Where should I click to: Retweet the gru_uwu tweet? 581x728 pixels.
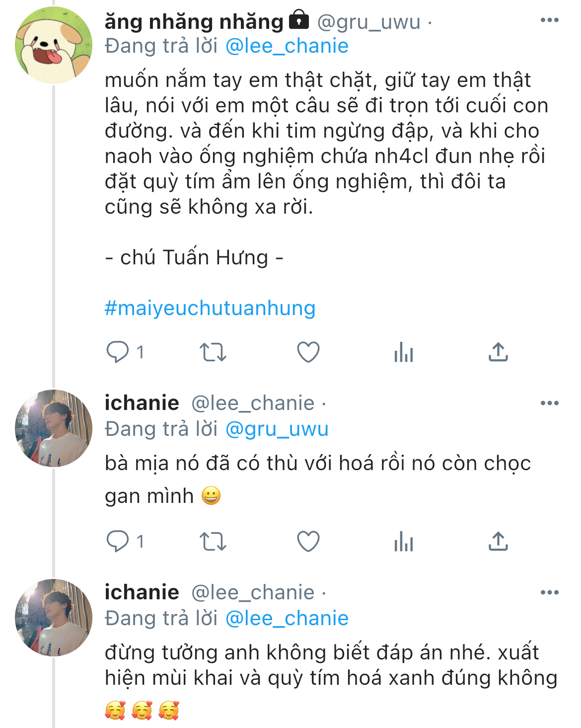(x=213, y=352)
